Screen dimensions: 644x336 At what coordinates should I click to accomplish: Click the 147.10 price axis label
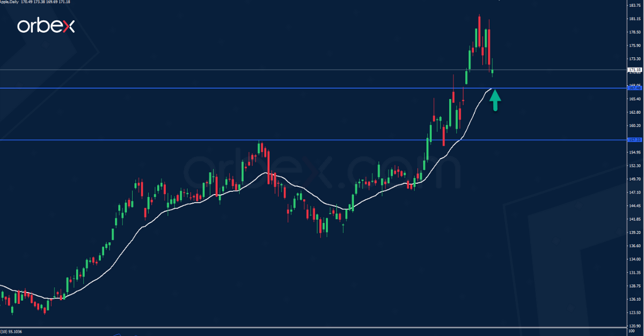click(x=636, y=192)
